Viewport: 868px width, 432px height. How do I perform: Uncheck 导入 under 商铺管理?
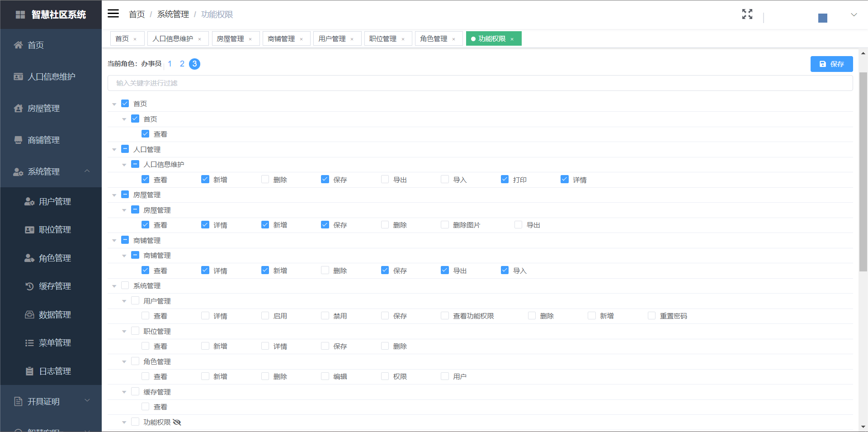tap(505, 270)
